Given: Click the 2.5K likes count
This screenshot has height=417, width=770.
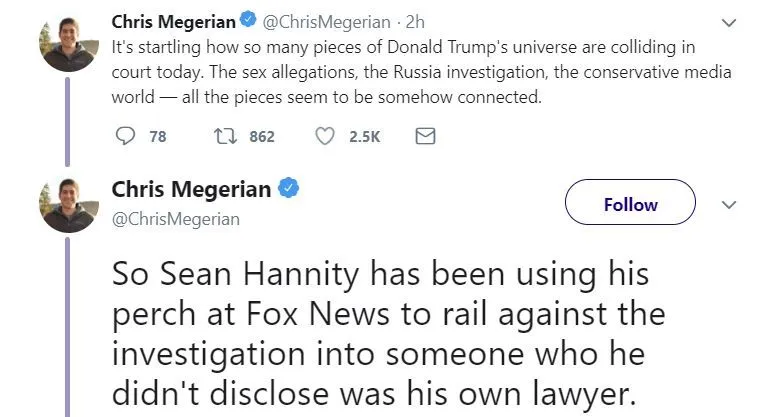Looking at the screenshot, I should click(x=364, y=138).
